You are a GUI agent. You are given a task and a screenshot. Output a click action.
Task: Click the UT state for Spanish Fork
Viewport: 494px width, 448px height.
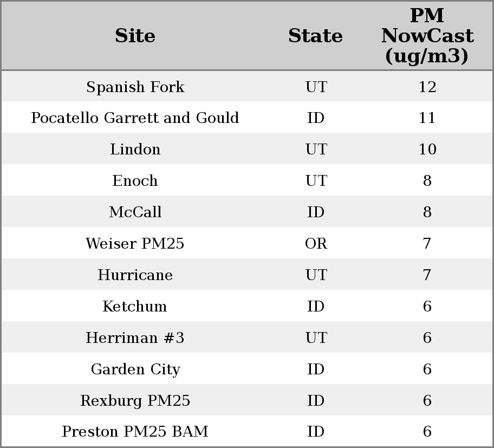point(316,87)
